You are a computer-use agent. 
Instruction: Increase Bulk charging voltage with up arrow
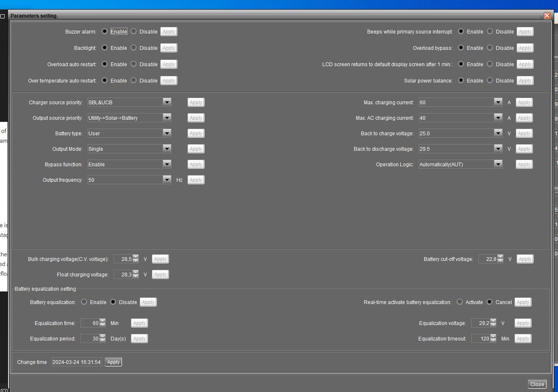pos(135,257)
